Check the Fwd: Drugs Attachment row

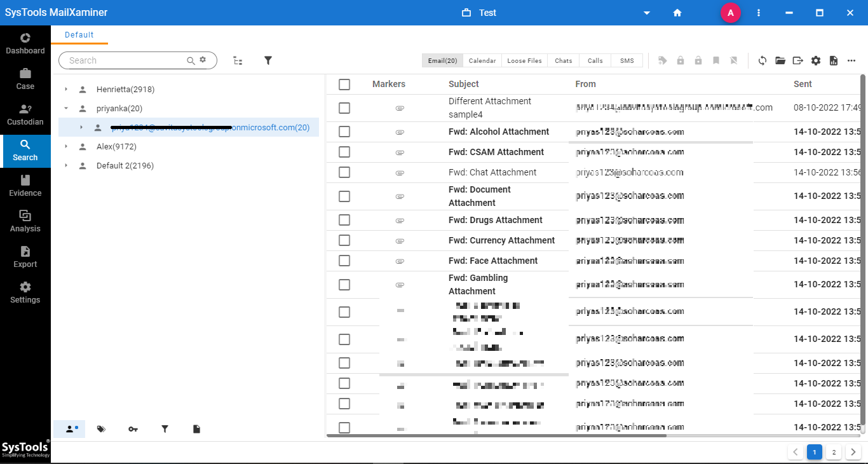pos(344,220)
